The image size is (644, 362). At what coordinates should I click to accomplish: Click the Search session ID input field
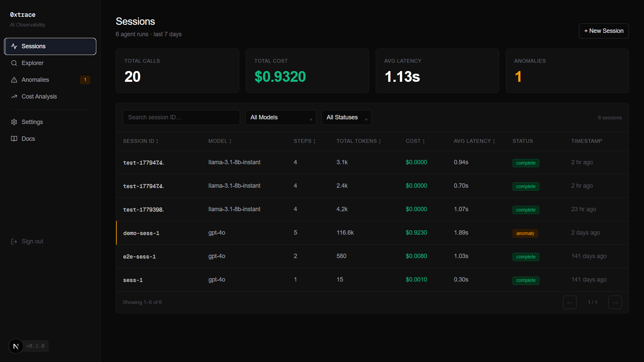(x=181, y=118)
